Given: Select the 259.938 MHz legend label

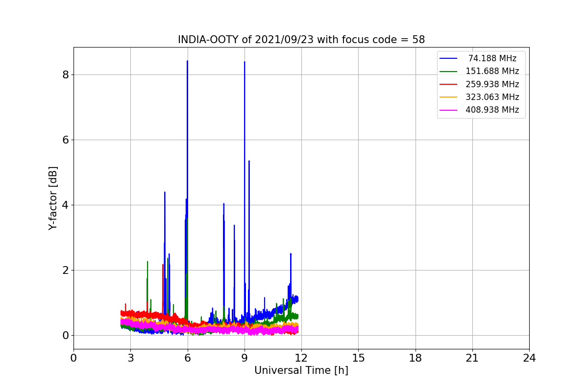Looking at the screenshot, I should pos(492,84).
